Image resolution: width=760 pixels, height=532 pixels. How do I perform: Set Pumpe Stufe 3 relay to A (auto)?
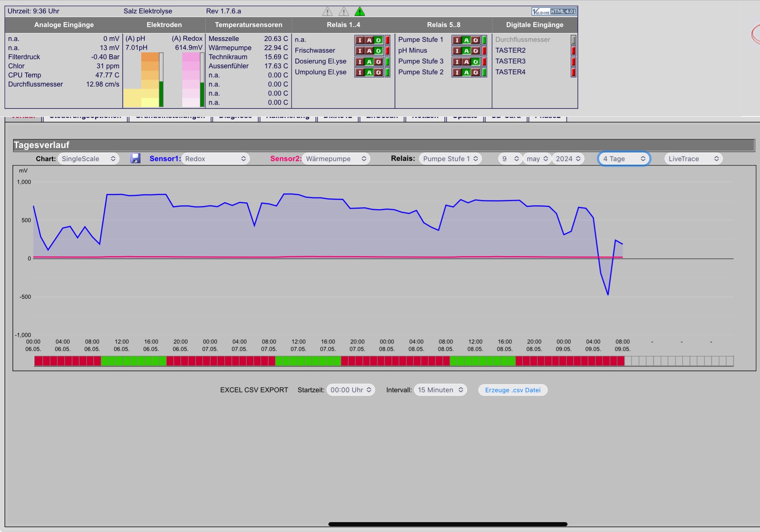click(x=466, y=61)
